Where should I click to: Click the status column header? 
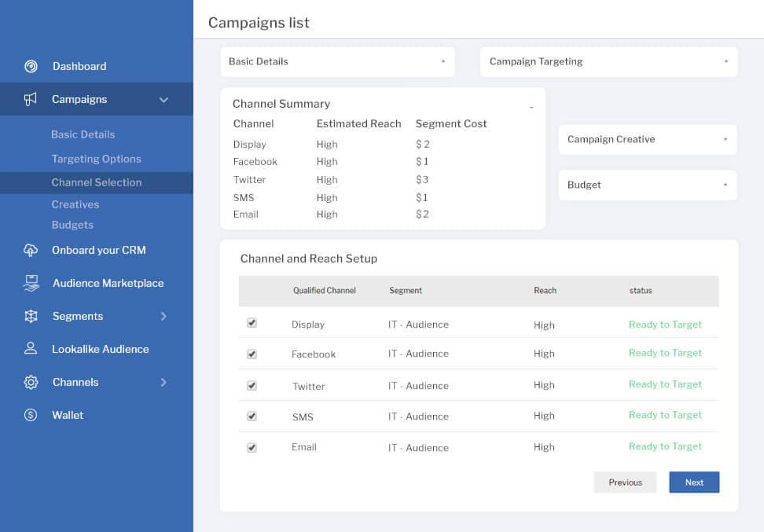(x=641, y=290)
